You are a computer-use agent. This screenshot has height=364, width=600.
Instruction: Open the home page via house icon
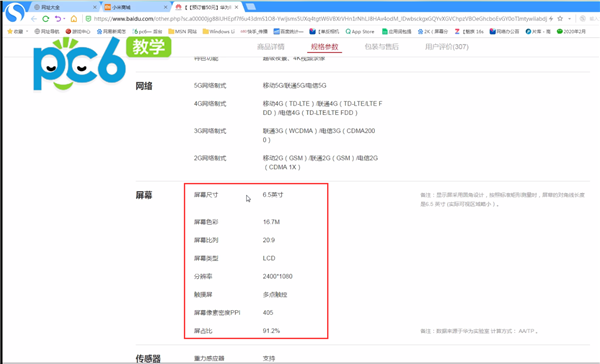pos(74,19)
